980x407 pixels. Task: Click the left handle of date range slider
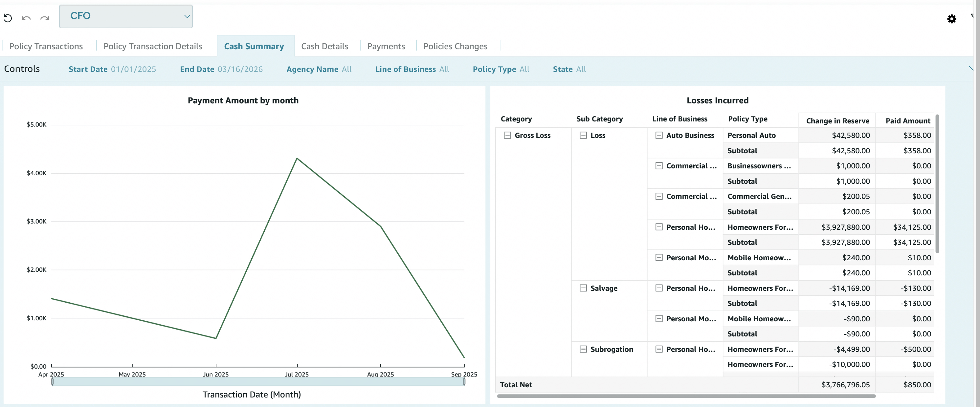[53, 381]
